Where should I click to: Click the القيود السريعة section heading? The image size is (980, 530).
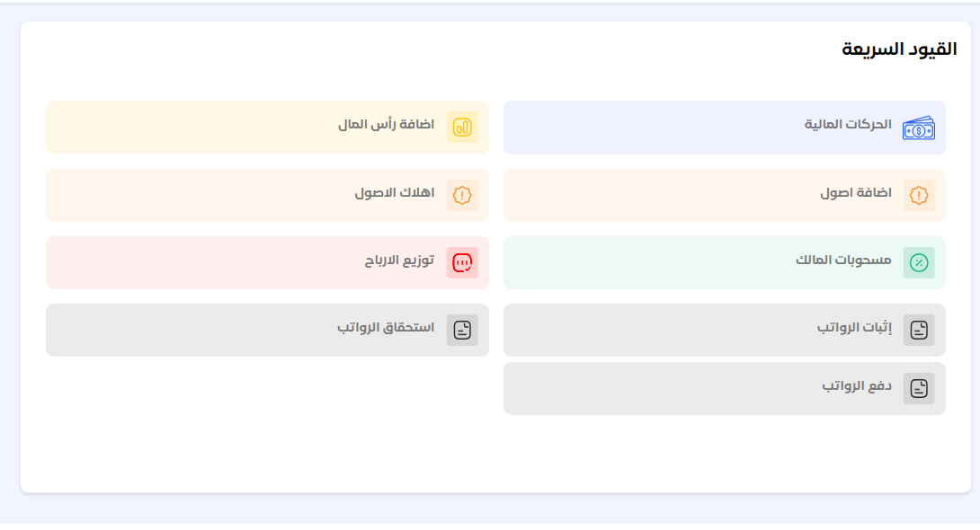coord(898,49)
